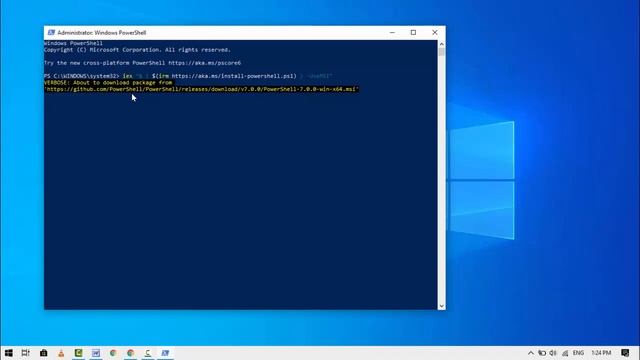The width and height of the screenshot is (640, 360).
Task: Open the clock showing 1:24 PM
Action: pos(601,353)
